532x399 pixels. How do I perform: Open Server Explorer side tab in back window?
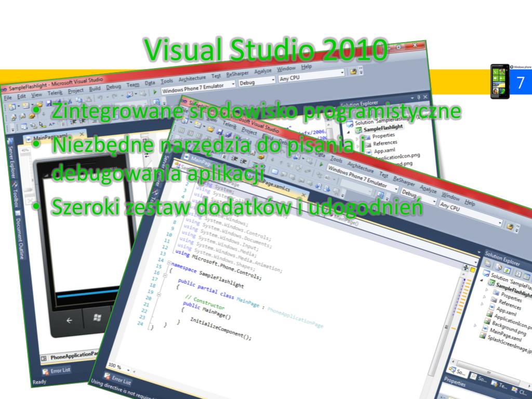tap(11, 159)
